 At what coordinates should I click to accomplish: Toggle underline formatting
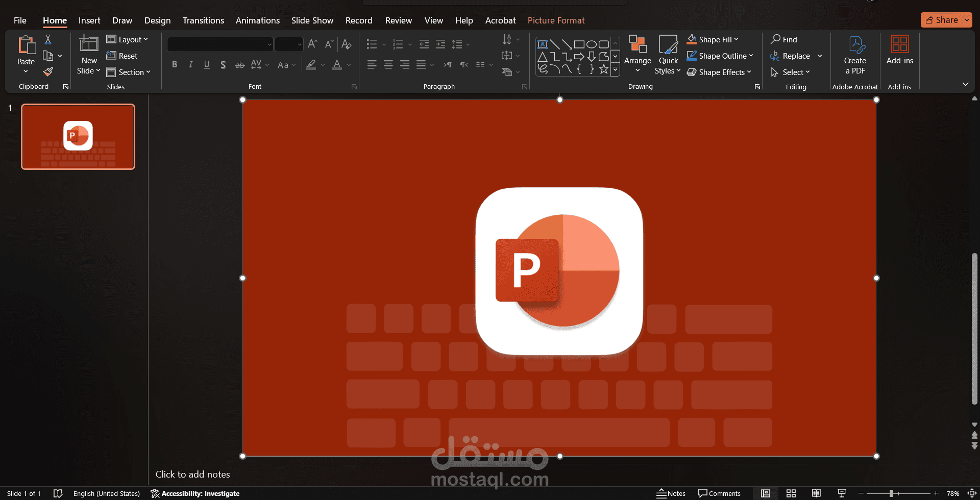pos(207,65)
